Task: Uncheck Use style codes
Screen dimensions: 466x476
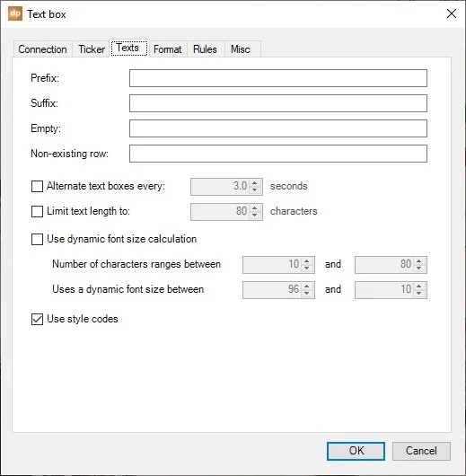Action: click(x=37, y=319)
